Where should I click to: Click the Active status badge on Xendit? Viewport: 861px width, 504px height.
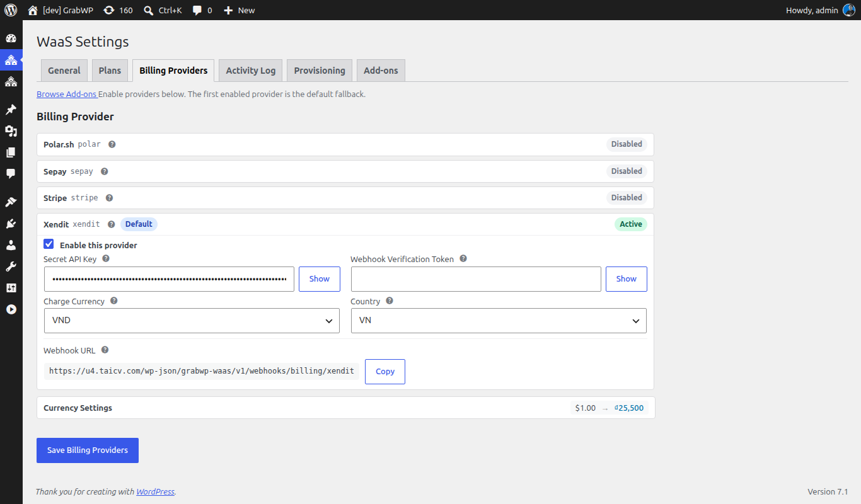(631, 224)
